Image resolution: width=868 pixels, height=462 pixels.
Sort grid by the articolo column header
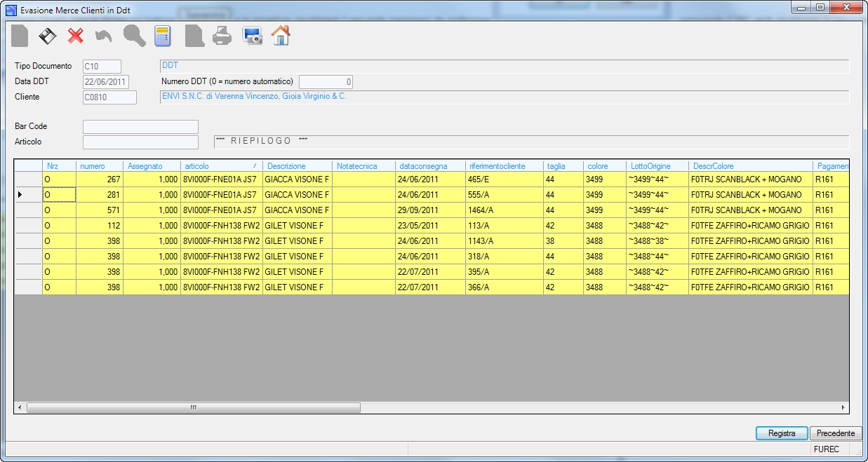[221, 166]
